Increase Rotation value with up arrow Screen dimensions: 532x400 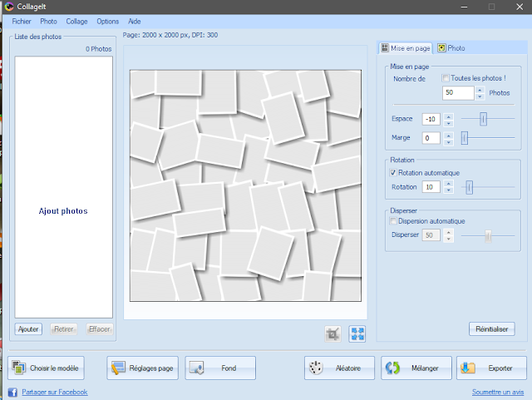(x=449, y=184)
